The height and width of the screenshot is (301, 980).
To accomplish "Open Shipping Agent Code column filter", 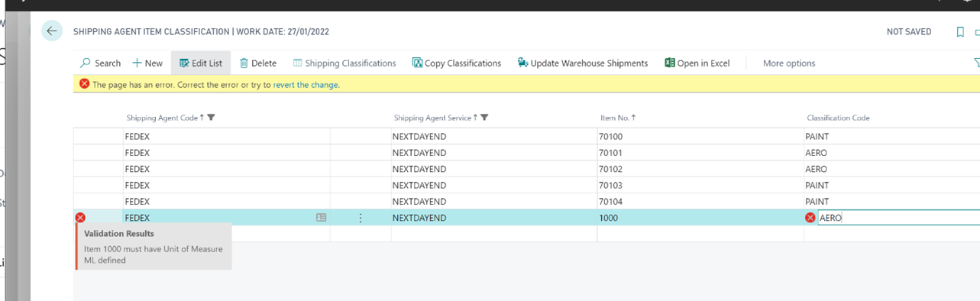I will [x=212, y=118].
